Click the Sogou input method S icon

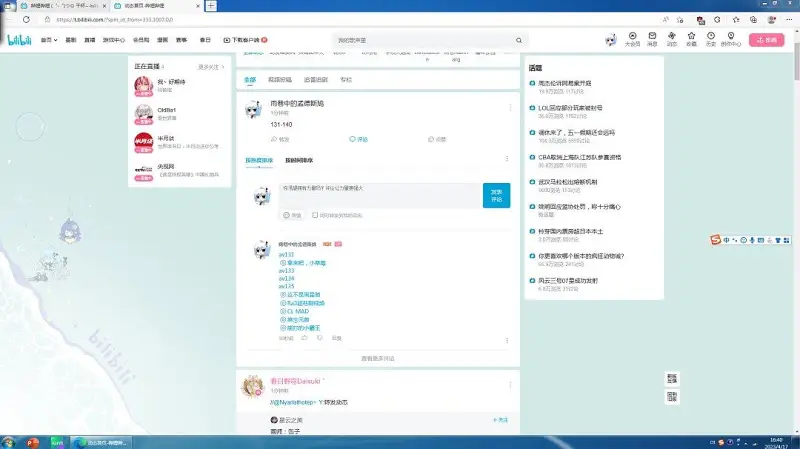(x=716, y=240)
